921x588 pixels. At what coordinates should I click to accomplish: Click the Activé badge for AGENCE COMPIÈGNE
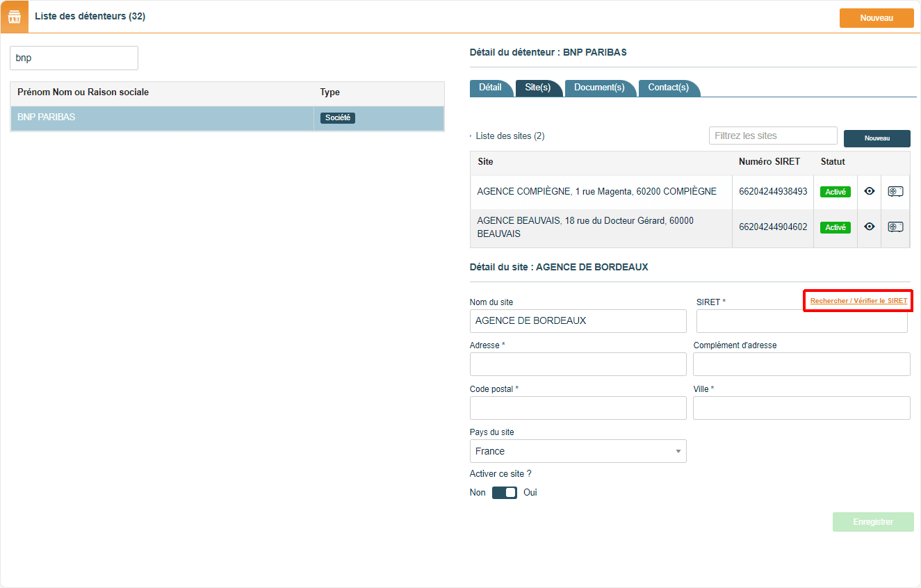pos(836,192)
